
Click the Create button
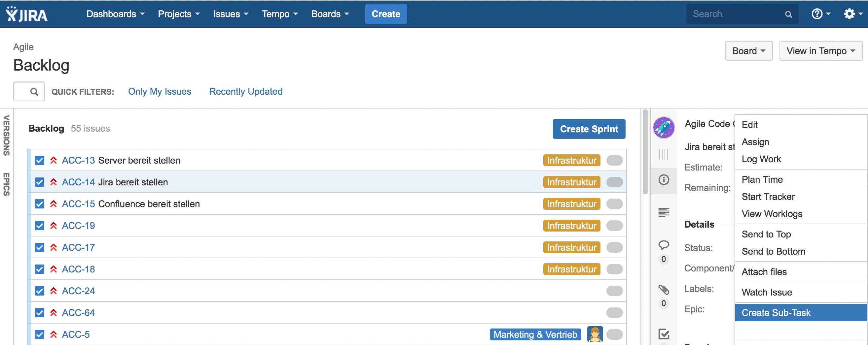coord(386,14)
